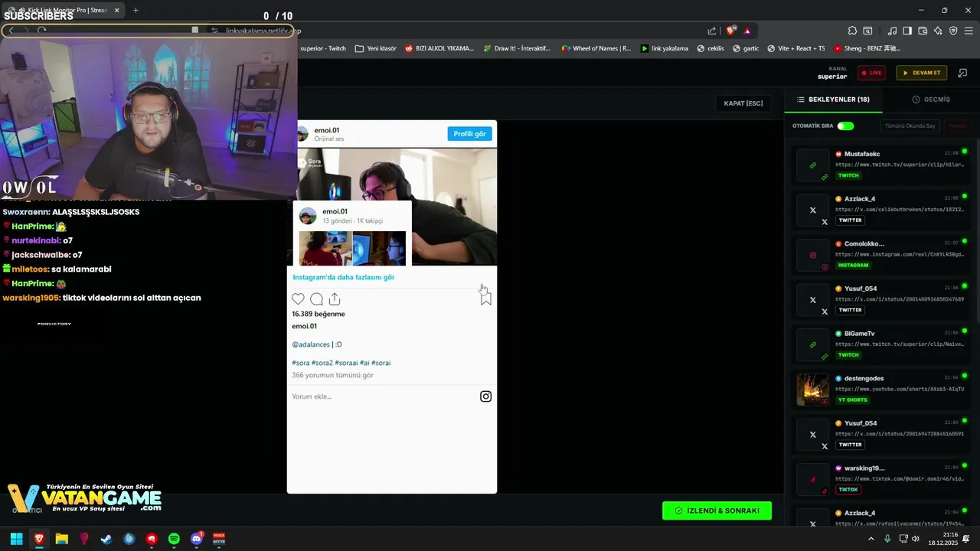The image size is (980, 551).
Task: Click the Profili gör button
Action: point(469,134)
